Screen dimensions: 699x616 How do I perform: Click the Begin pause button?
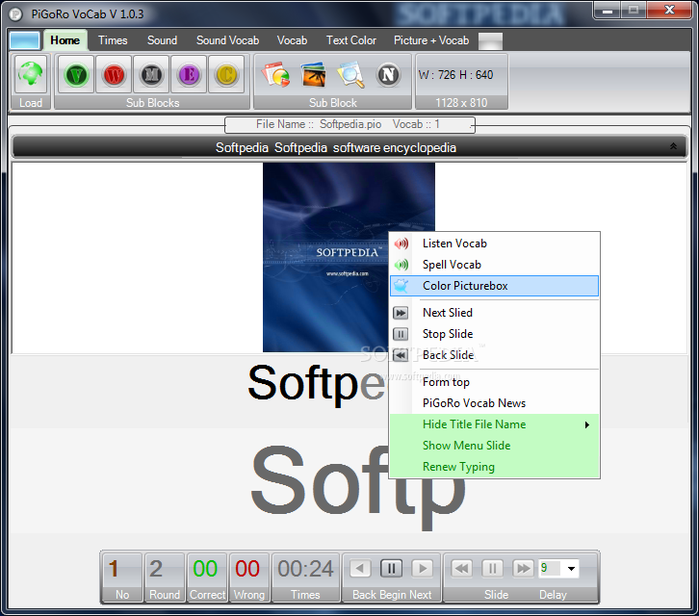391,568
